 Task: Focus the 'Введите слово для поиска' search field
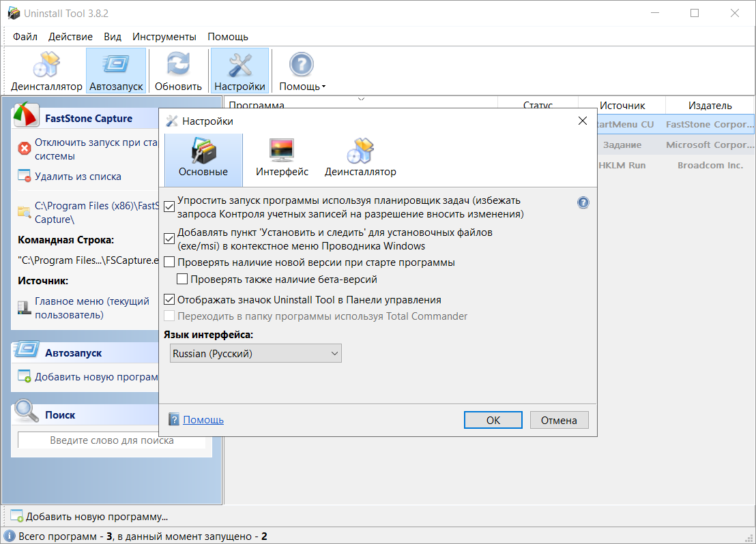coord(111,440)
